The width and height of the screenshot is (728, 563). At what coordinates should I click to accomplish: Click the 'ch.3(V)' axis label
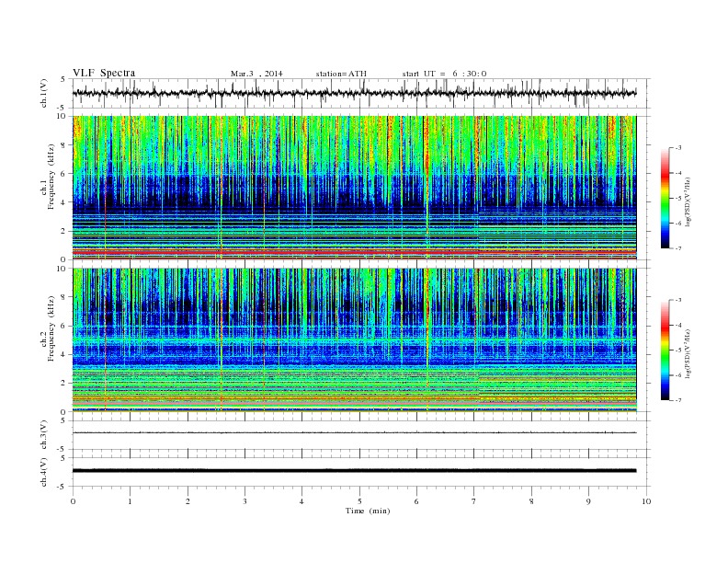coord(44,435)
